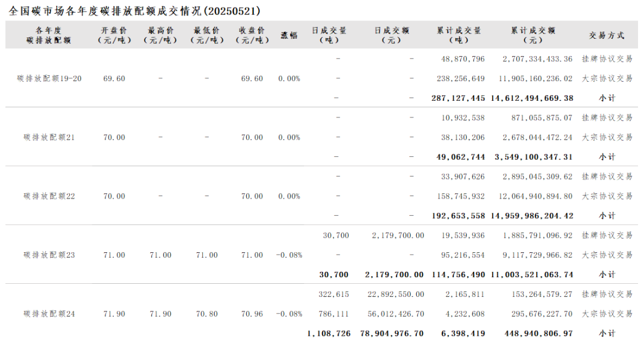Select the 碳排放配额24 row label

[x=49, y=314]
